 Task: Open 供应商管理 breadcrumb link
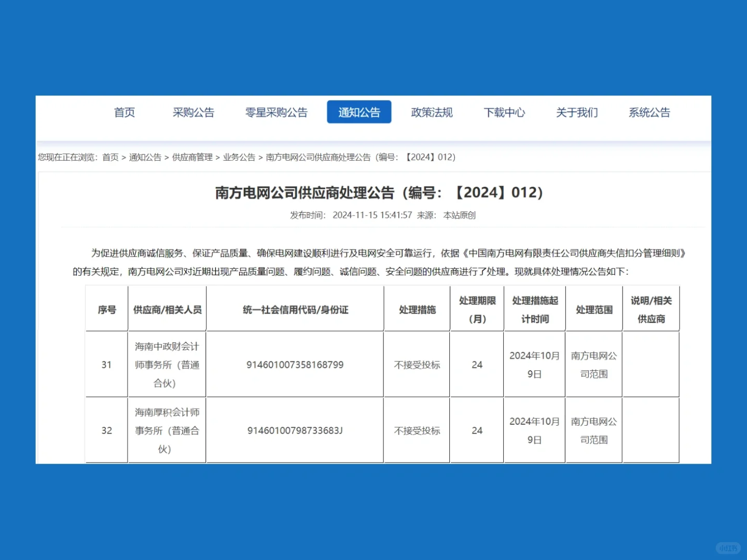[192, 157]
